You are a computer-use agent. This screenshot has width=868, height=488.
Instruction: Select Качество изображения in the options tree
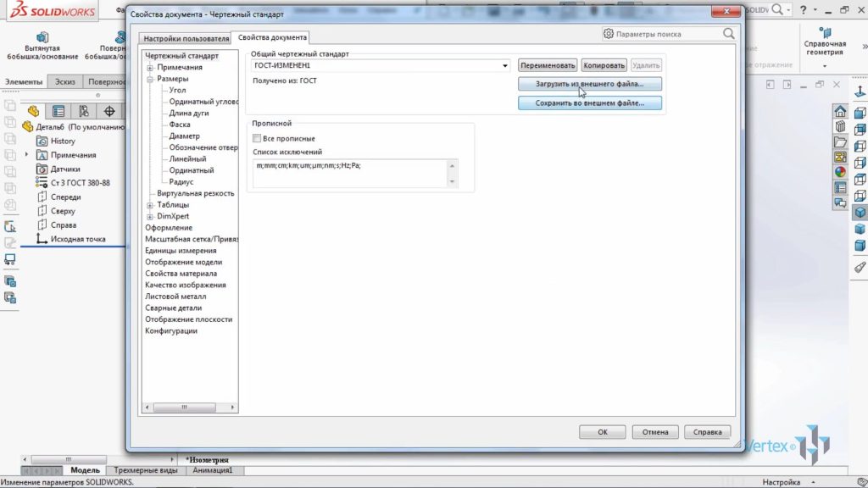tap(186, 285)
